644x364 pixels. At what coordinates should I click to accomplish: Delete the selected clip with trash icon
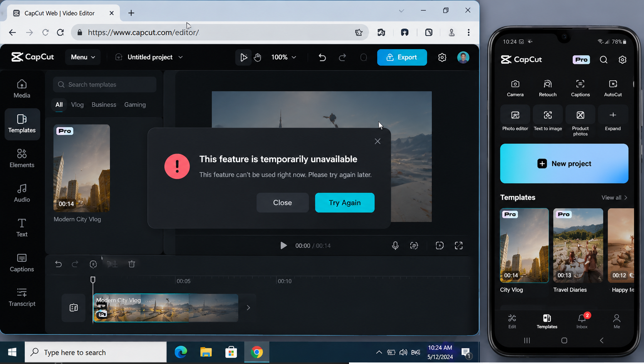point(132,264)
